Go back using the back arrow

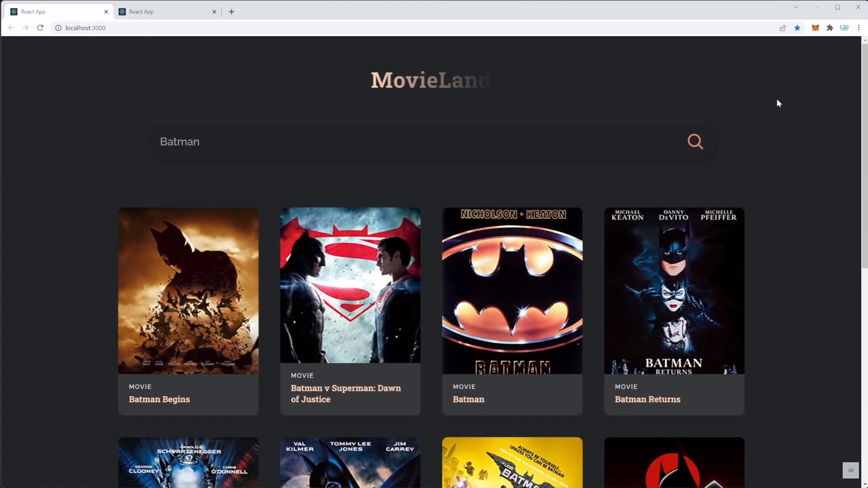[11, 28]
